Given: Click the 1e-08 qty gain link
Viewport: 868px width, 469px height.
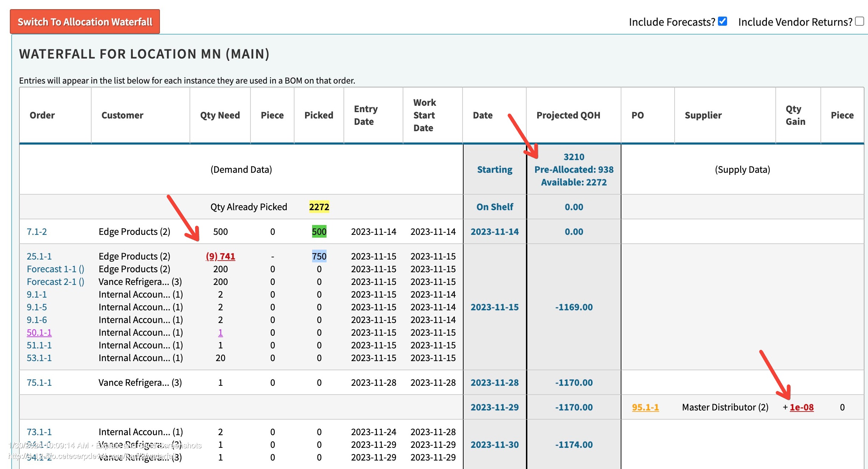Looking at the screenshot, I should 801,407.
